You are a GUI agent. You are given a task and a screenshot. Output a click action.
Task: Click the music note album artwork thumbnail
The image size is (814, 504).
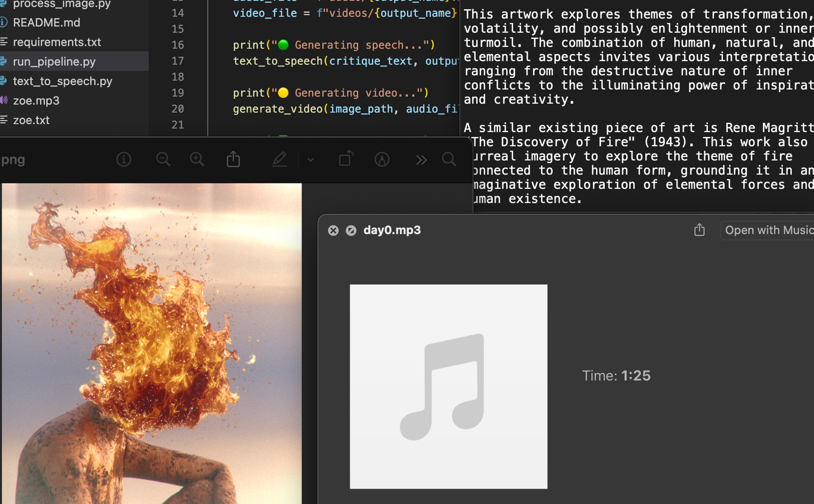448,386
